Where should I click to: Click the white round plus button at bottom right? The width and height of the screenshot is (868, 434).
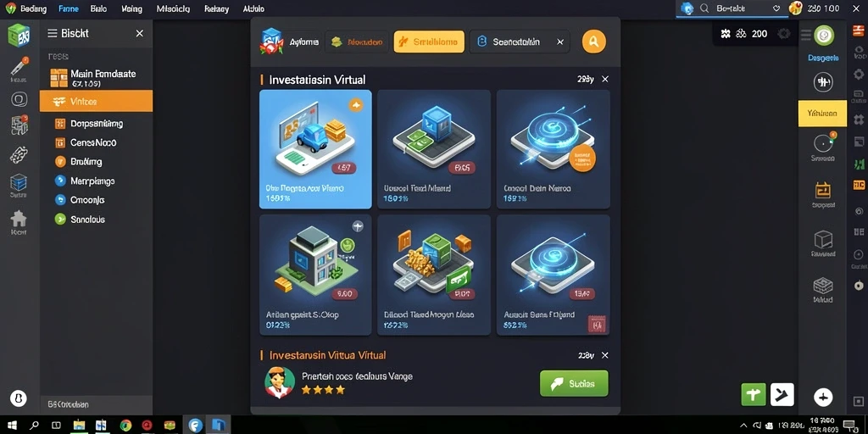coord(823,397)
